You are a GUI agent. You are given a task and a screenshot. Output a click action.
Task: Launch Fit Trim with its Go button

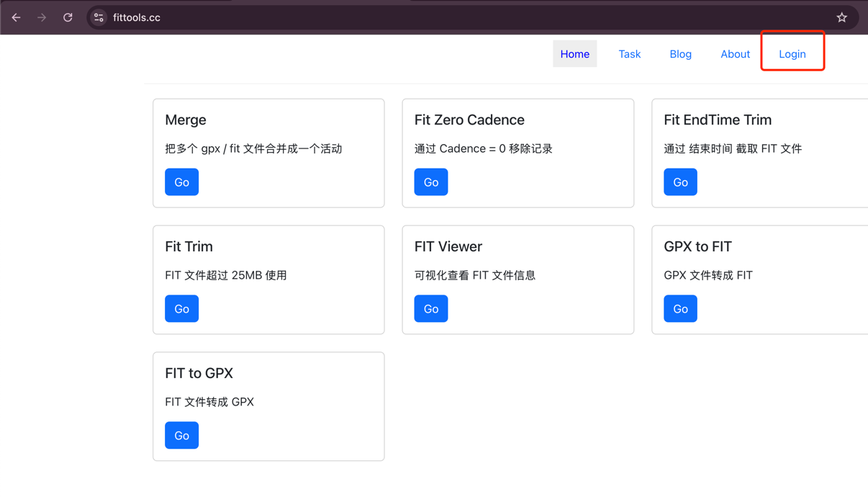coord(181,309)
